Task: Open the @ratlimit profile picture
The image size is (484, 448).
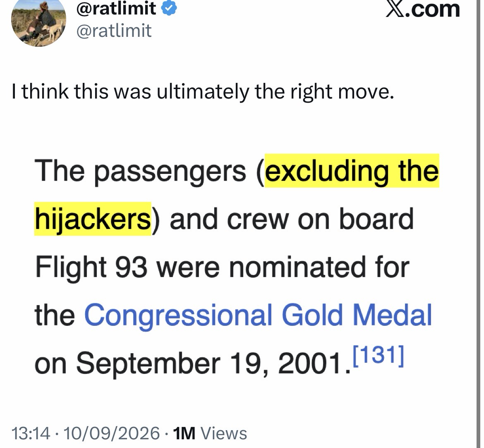Action: click(x=38, y=23)
